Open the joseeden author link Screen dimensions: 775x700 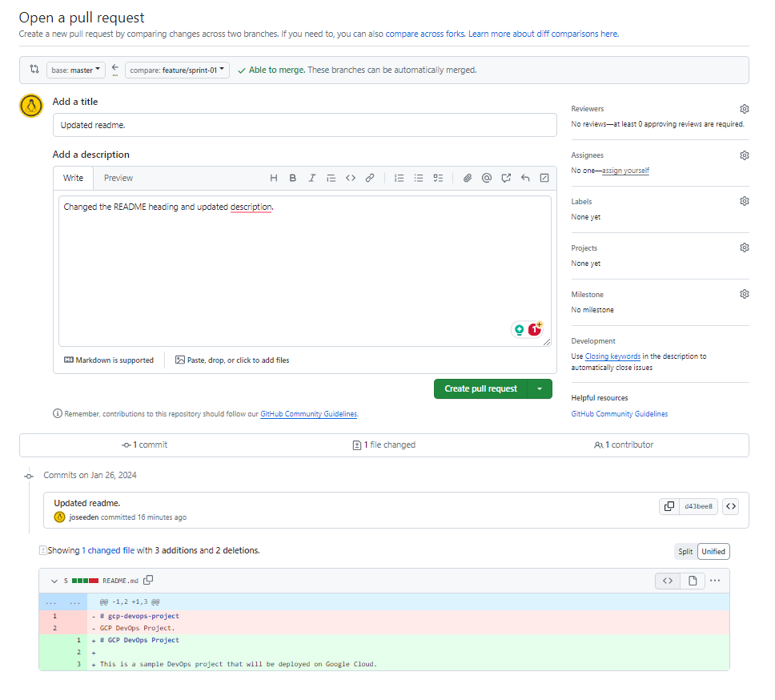pyautogui.click(x=83, y=517)
